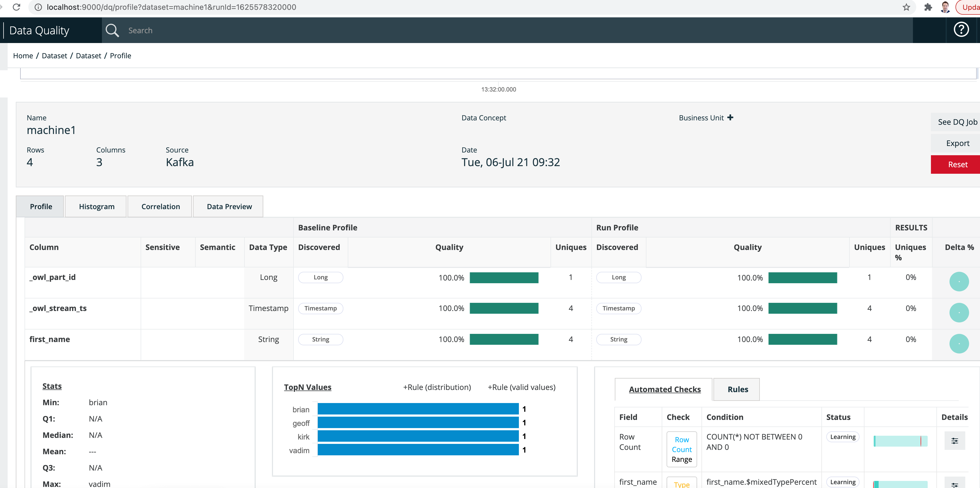Click the Delta circle for _owl_part_id
This screenshot has height=488, width=980.
click(959, 282)
